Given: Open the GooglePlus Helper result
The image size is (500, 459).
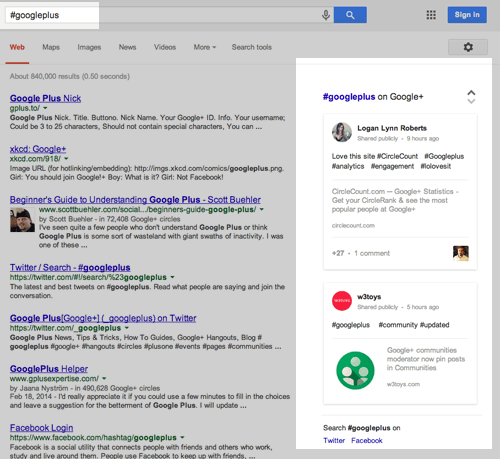Looking at the screenshot, I should pos(49,369).
